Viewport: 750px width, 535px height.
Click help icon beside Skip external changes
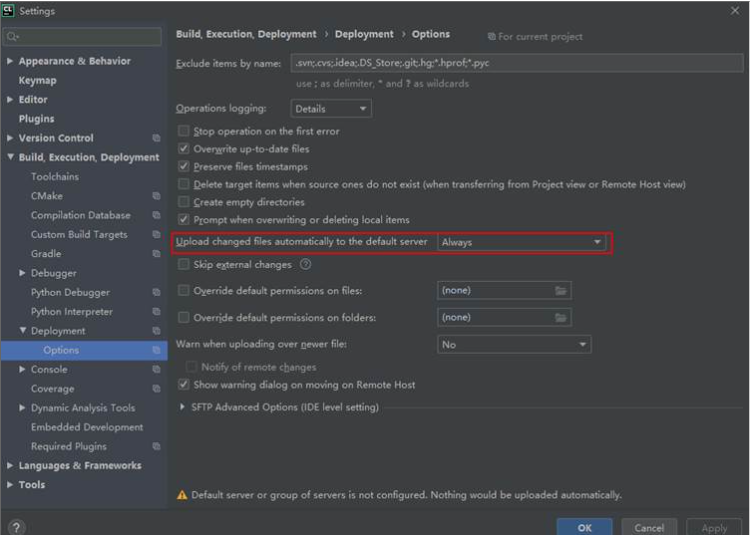tap(305, 265)
